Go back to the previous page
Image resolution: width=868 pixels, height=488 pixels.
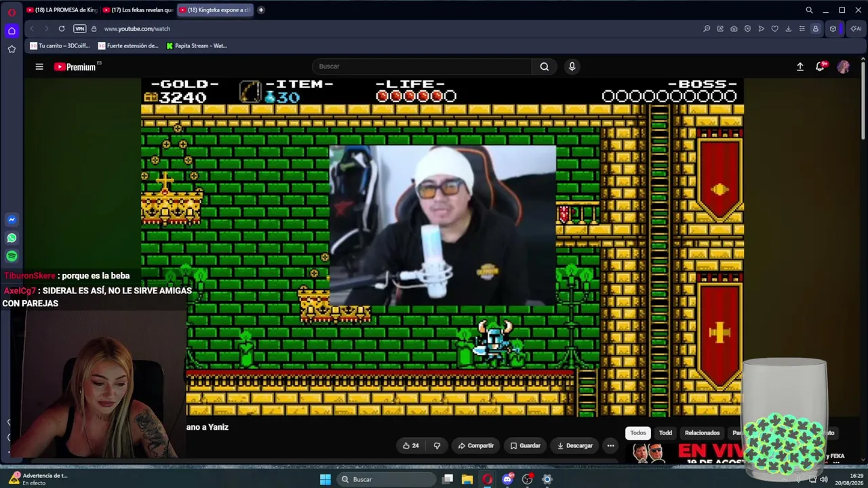32,28
